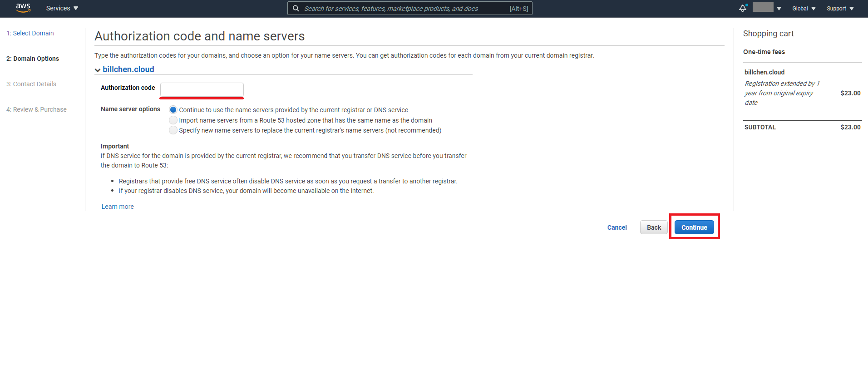Open the Learn more link
The image size is (868, 365).
pos(118,207)
